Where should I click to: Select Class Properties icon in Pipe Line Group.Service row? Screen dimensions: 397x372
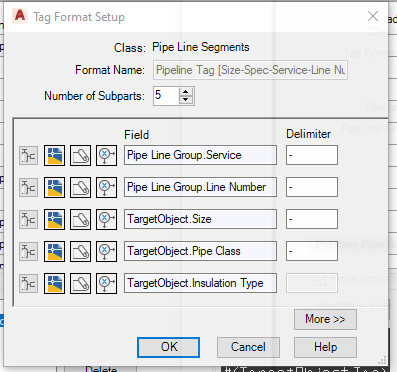(x=28, y=155)
